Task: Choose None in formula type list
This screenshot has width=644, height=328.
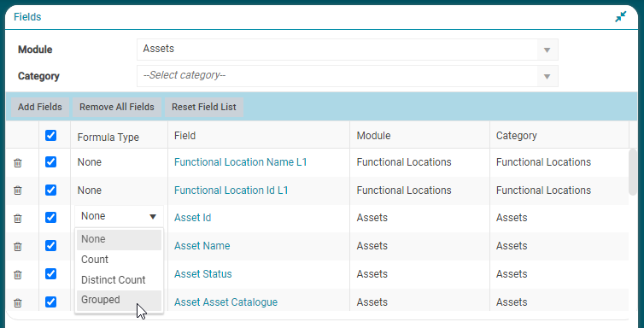Action: click(119, 239)
